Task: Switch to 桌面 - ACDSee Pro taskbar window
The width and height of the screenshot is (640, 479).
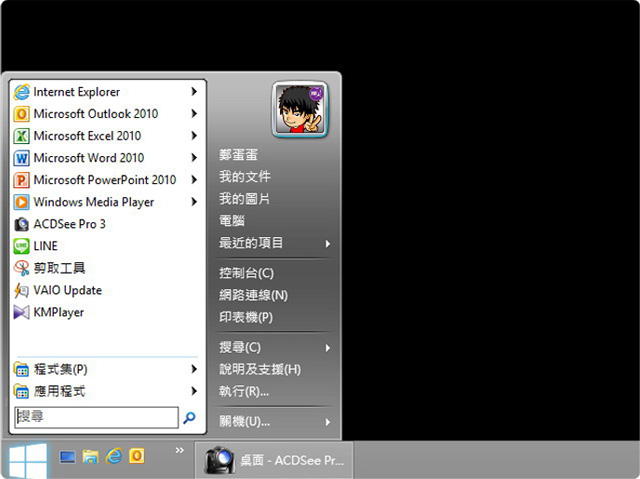Action: [x=274, y=460]
